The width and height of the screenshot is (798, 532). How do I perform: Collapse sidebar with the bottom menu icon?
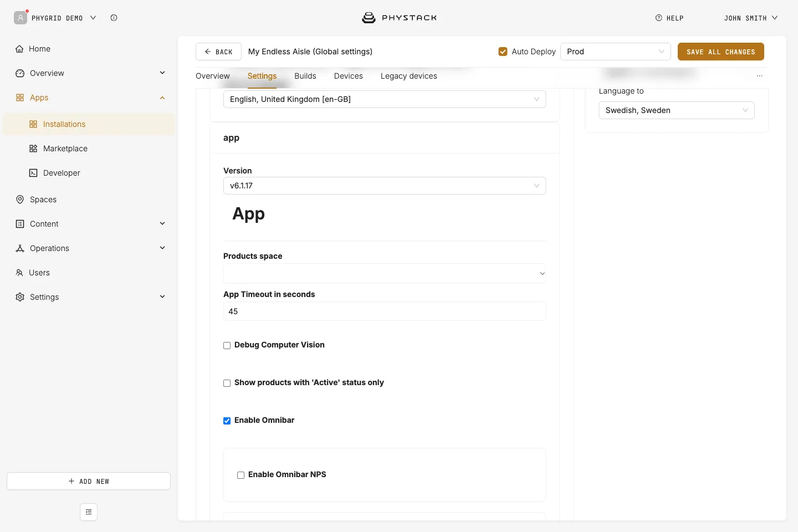tap(89, 512)
